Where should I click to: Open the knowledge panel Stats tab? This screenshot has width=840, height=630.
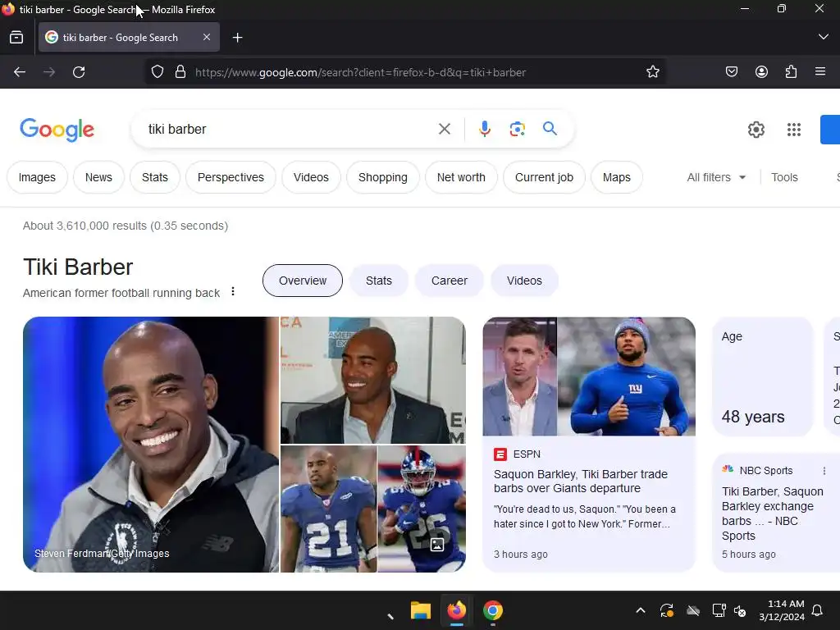(x=379, y=281)
